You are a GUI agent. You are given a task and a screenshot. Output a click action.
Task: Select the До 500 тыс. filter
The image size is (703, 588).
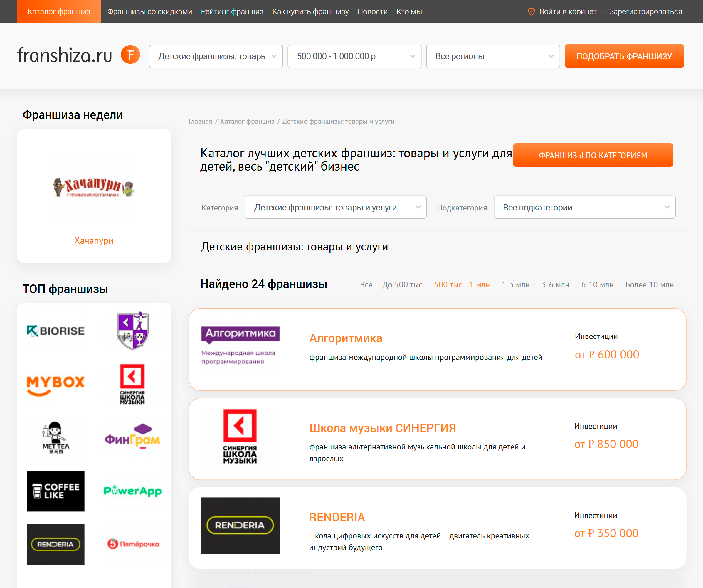(403, 285)
